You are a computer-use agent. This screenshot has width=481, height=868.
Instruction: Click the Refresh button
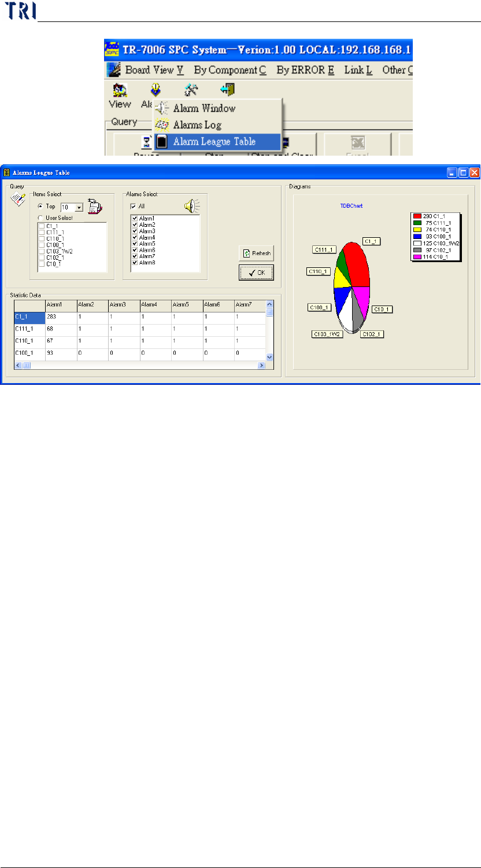tap(256, 253)
